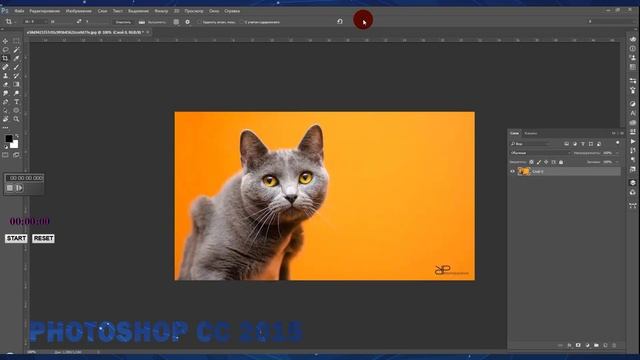Open the background color picker

coord(15,145)
